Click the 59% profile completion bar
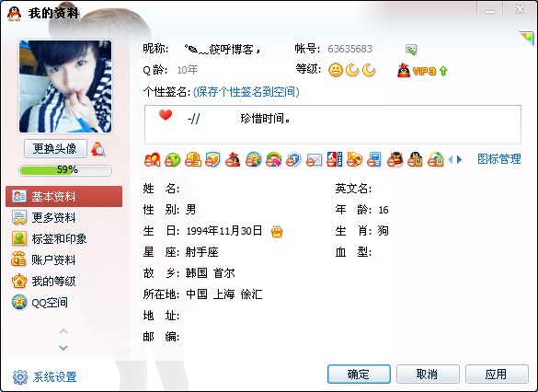This screenshot has height=392, width=538. pos(65,170)
